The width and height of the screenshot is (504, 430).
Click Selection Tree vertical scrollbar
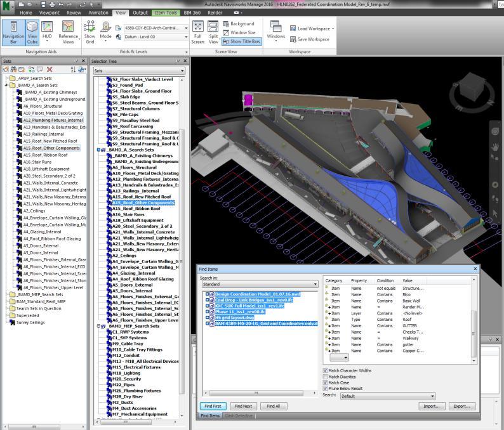pyautogui.click(x=182, y=260)
